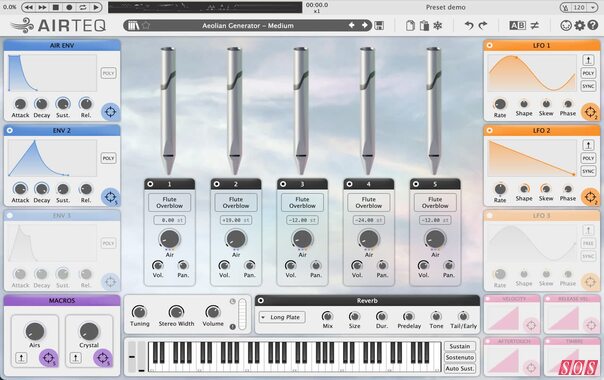The image size is (604, 380).
Task: Click the LFO 2 modulation target icon
Action: (590, 197)
